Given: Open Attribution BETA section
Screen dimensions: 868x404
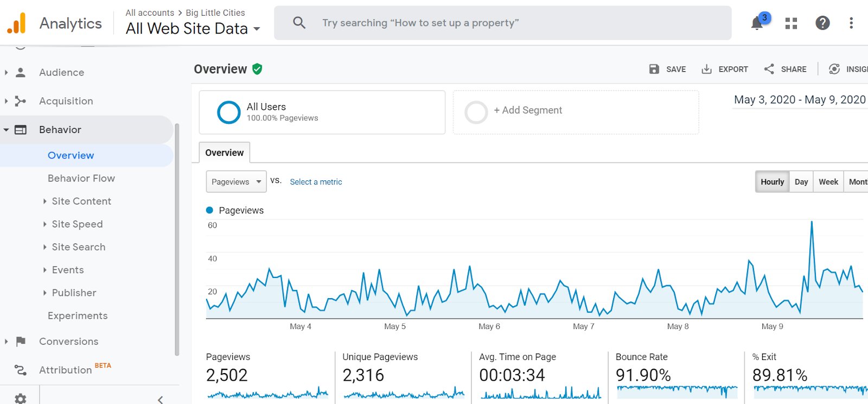Looking at the screenshot, I should tap(75, 369).
